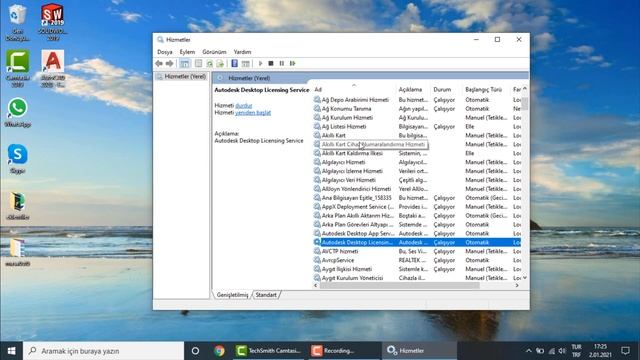Click the durdur link to stop service
The image size is (640, 360).
(x=244, y=105)
